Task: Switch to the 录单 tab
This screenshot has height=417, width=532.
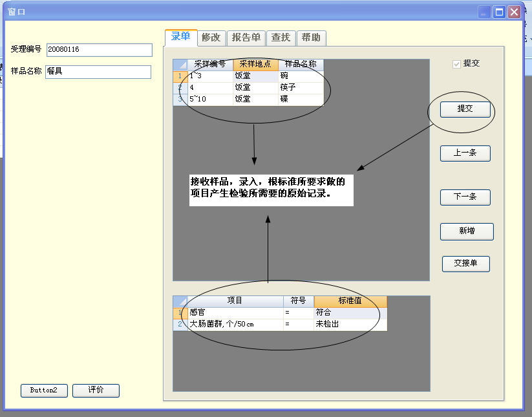Action: point(180,37)
